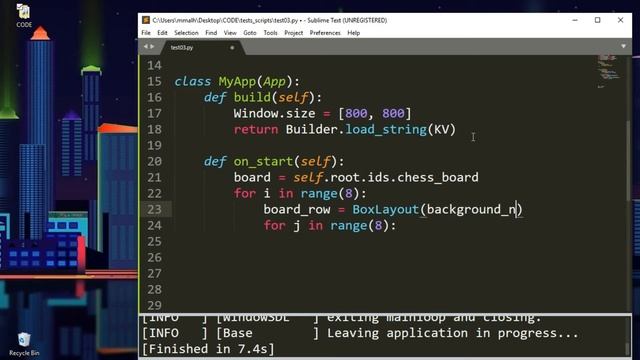The image size is (640, 360).
Task: Click 'for i in range(8):' line
Action: coord(300,193)
